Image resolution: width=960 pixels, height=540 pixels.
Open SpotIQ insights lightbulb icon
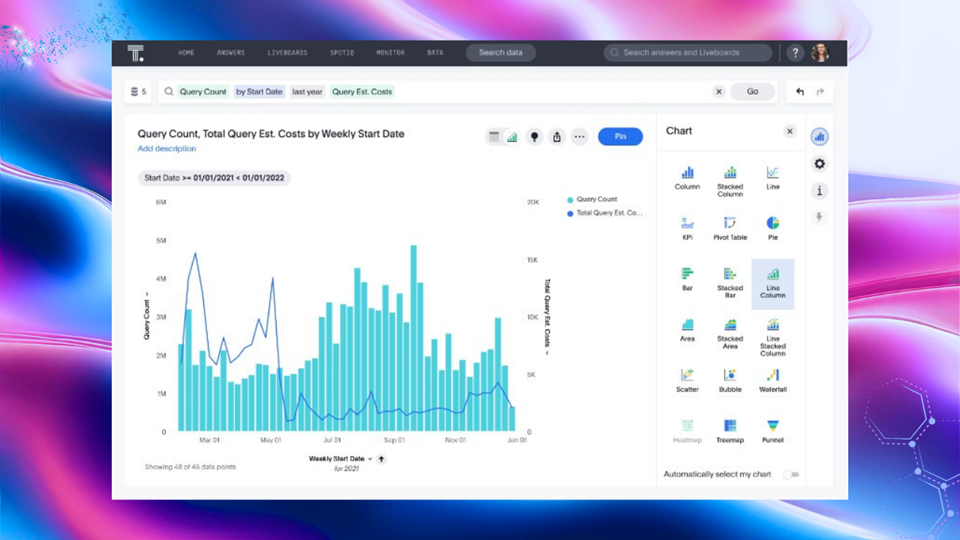534,137
